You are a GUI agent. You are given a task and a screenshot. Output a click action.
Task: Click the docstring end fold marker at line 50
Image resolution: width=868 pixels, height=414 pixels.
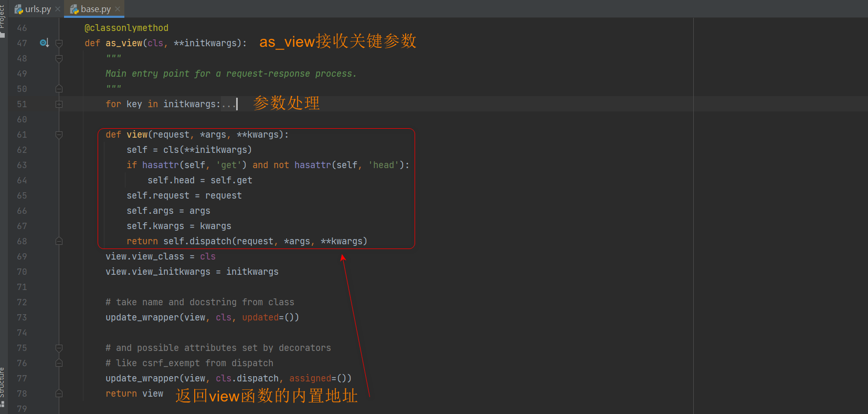pos(59,89)
